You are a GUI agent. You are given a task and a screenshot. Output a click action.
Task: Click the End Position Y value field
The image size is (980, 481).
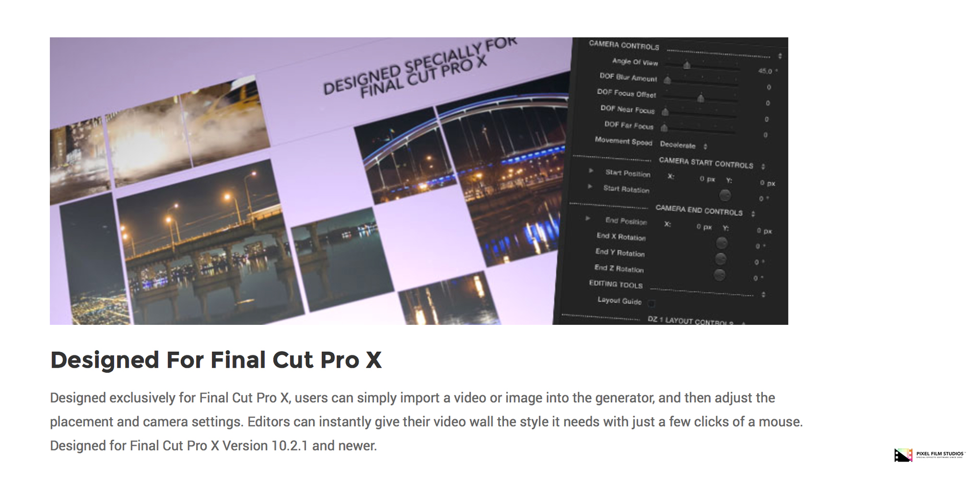[x=764, y=231]
